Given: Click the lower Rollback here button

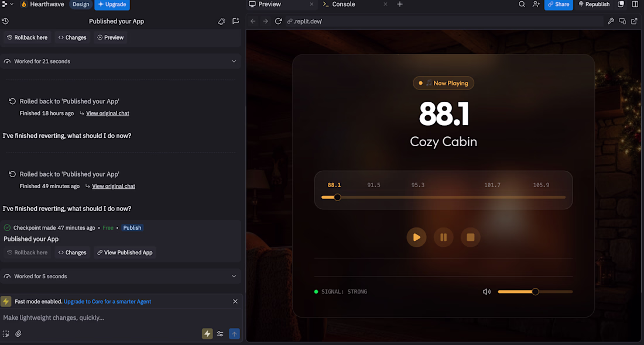Looking at the screenshot, I should 28,252.
